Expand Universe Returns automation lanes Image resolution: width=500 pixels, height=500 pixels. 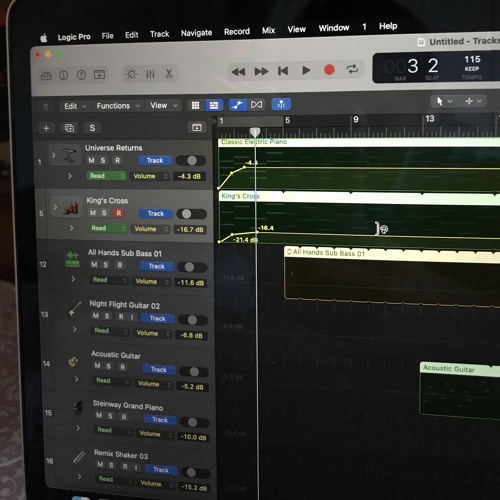[x=70, y=176]
